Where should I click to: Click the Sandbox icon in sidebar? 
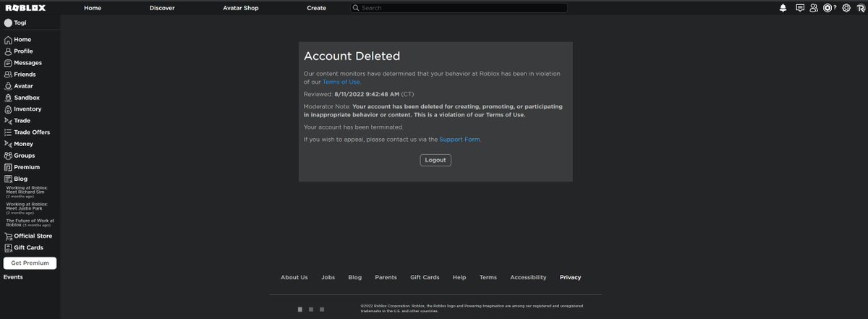(8, 98)
